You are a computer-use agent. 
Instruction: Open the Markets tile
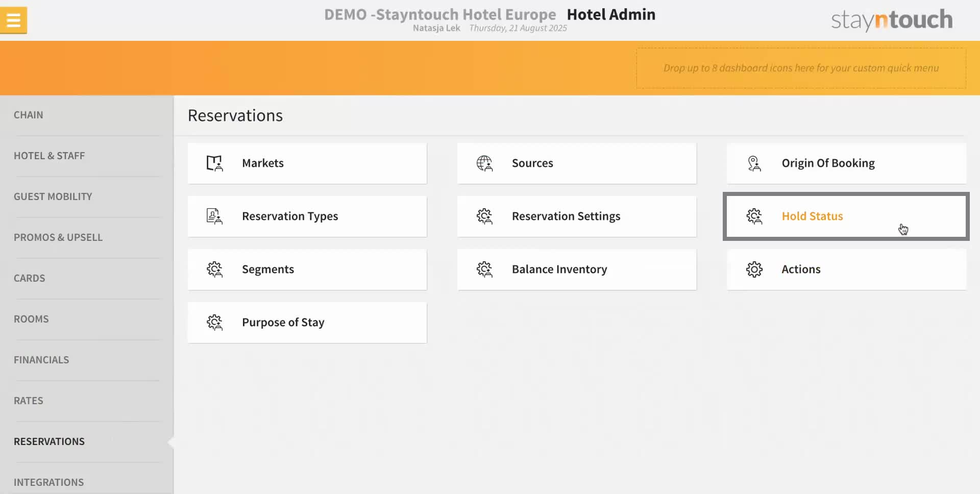click(x=307, y=163)
